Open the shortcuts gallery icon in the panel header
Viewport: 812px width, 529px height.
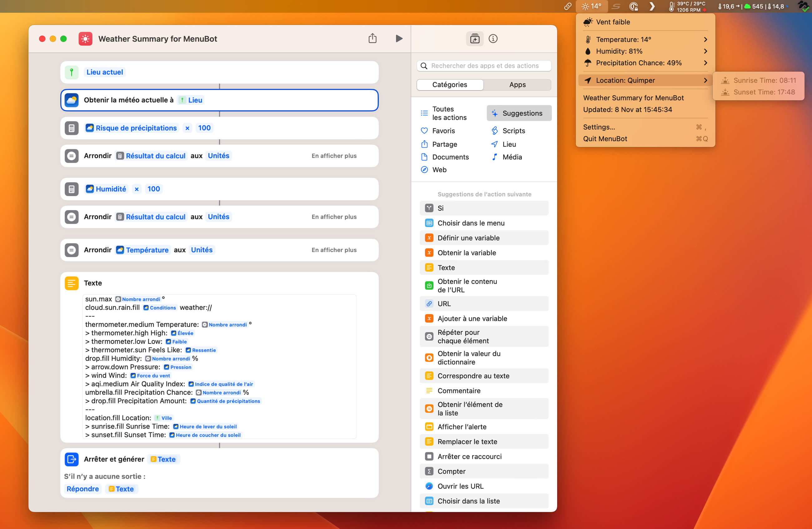click(475, 38)
